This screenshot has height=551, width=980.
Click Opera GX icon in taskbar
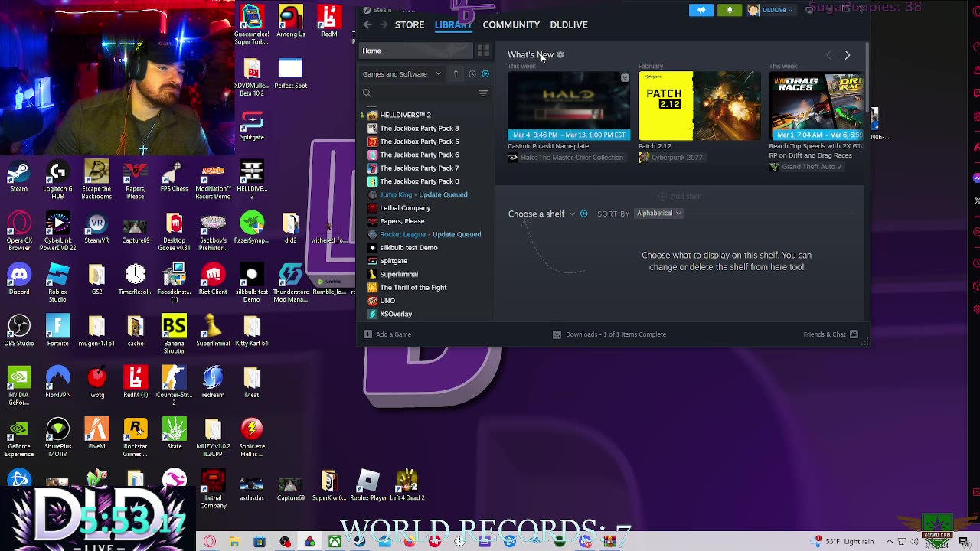pos(210,542)
